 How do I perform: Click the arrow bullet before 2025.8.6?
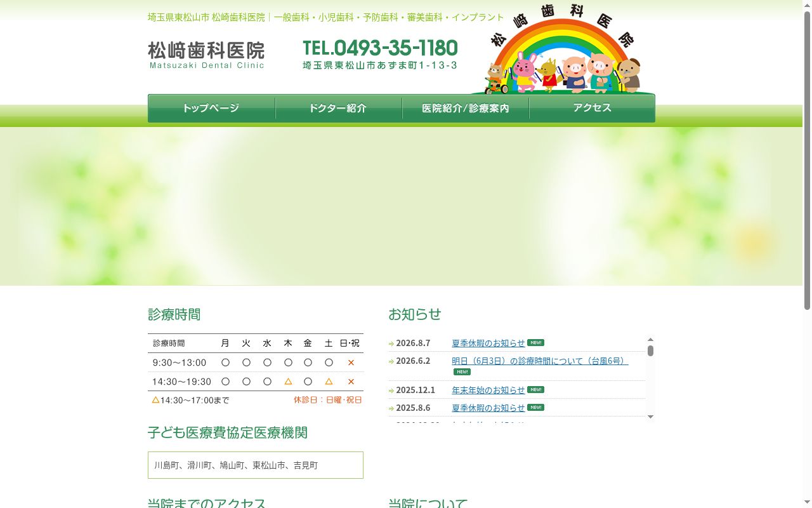coord(391,408)
